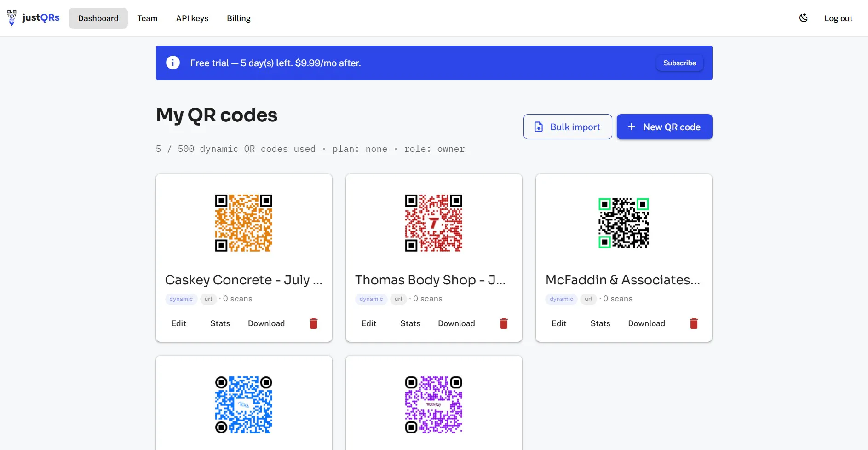Log out of the account
The width and height of the screenshot is (868, 450).
pyautogui.click(x=838, y=18)
